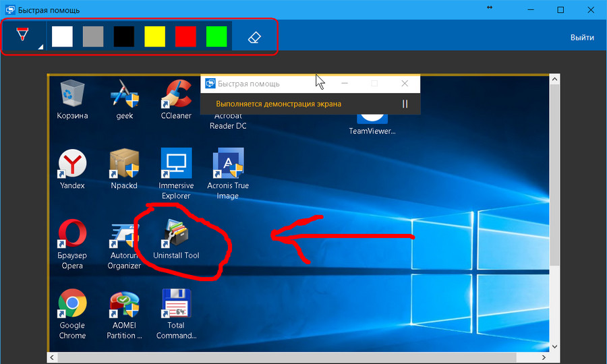The height and width of the screenshot is (364, 607).
Task: Click the Acrobat Reader DC label
Action: 228,121
